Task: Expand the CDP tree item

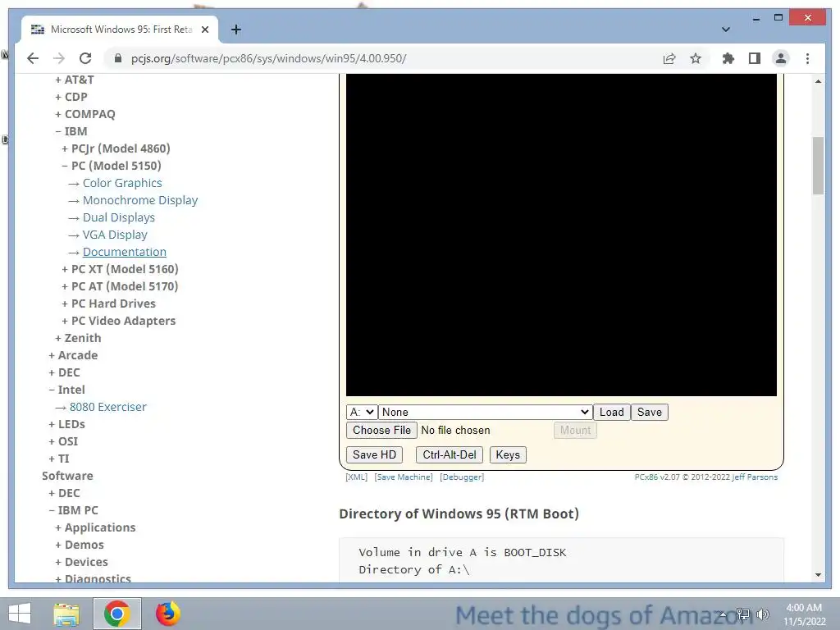Action: [x=71, y=97]
